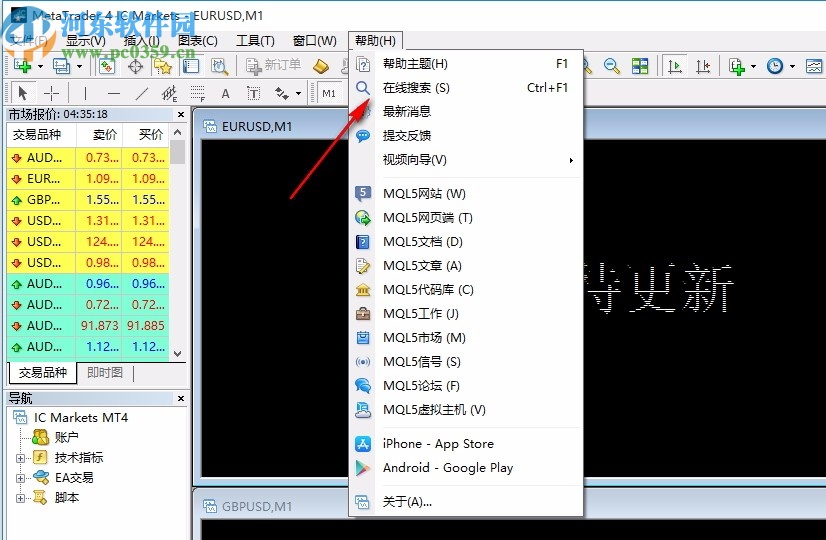Viewport: 826px width, 540px height.
Task: Select M1 timeframe button
Action: [329, 94]
